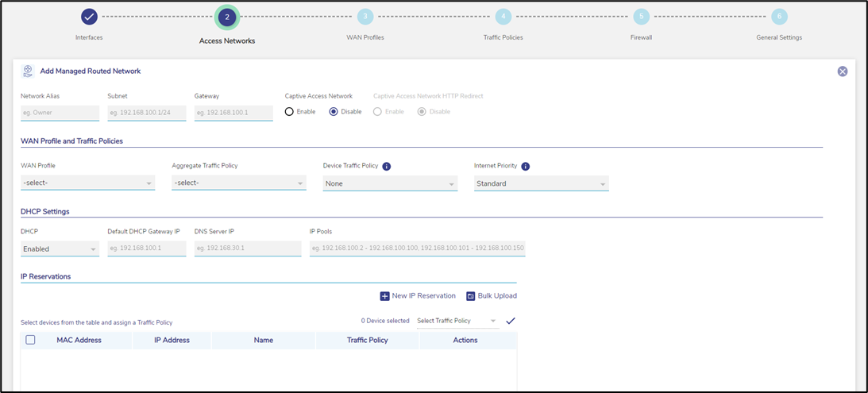
Task: Click the Traffic Policies step label
Action: pos(503,37)
